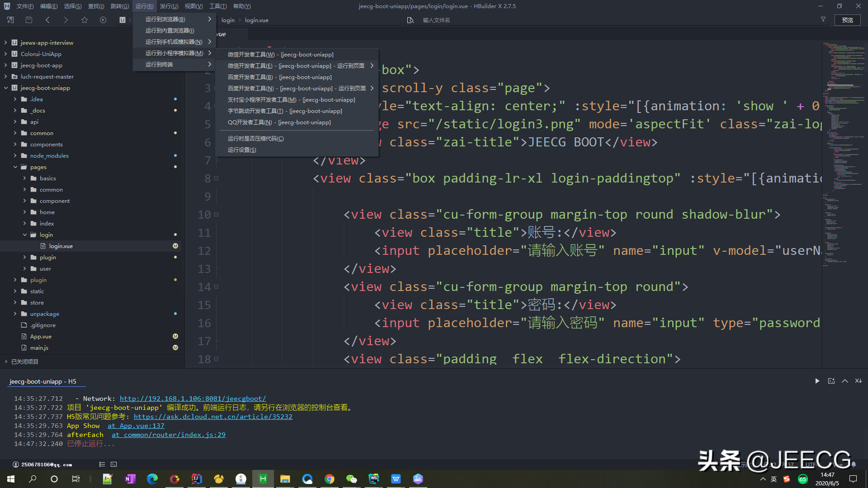This screenshot has height=488, width=868.
Task: Expand the Colorui-UniApp project
Action: pos(5,54)
